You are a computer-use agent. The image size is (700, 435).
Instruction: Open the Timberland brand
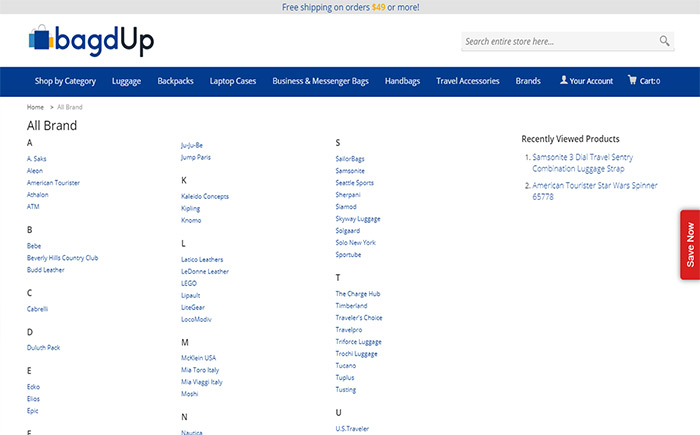tap(351, 306)
